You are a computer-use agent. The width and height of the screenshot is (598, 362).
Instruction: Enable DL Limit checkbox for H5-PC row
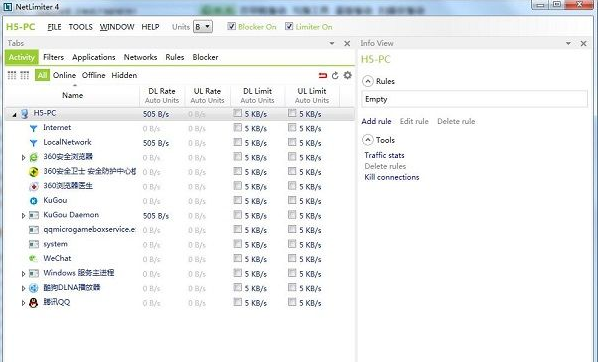[238, 113]
